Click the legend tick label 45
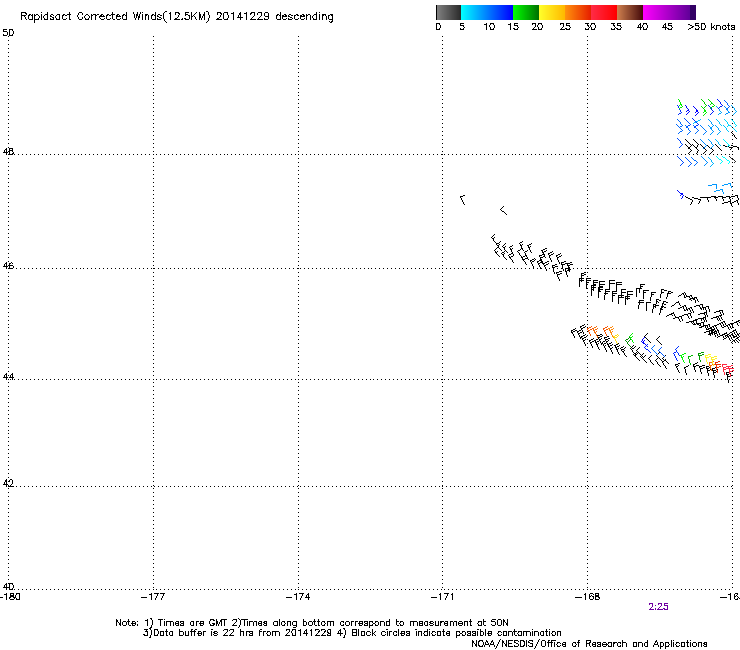The image size is (740, 650). [x=667, y=27]
